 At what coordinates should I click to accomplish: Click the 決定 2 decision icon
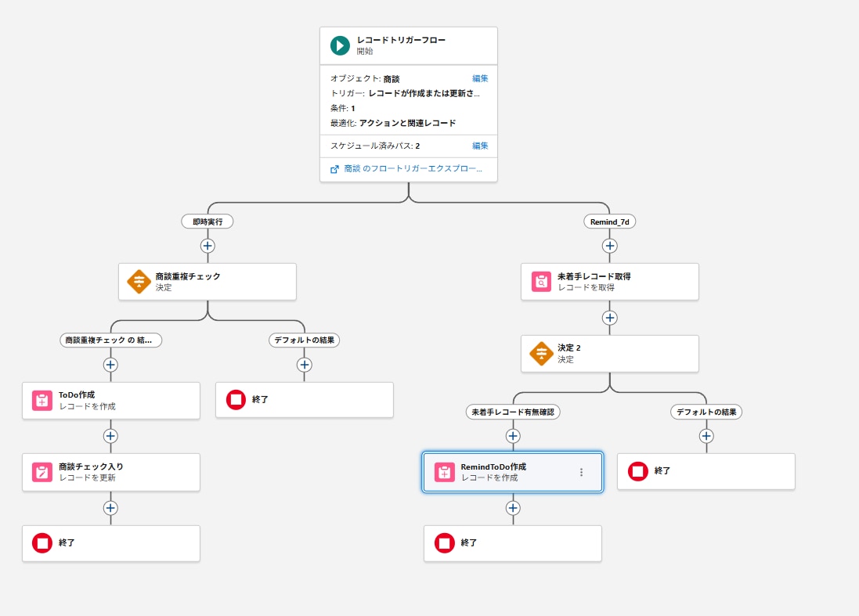(541, 354)
